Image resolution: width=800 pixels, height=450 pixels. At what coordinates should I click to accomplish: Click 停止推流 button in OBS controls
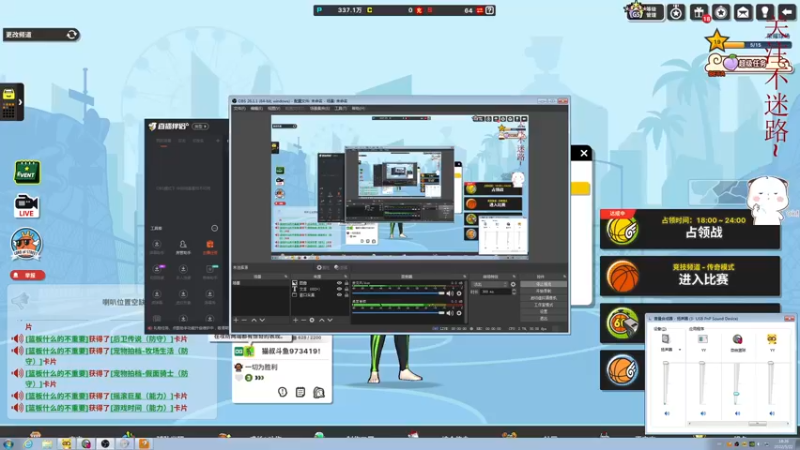pos(543,284)
